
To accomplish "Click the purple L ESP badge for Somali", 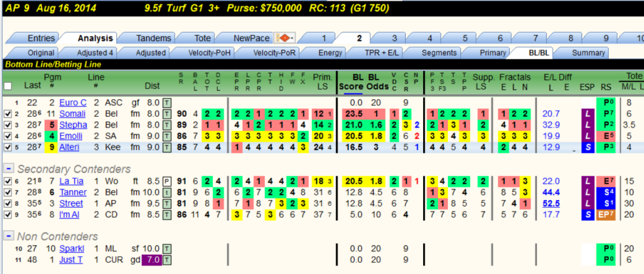I will coord(586,114).
